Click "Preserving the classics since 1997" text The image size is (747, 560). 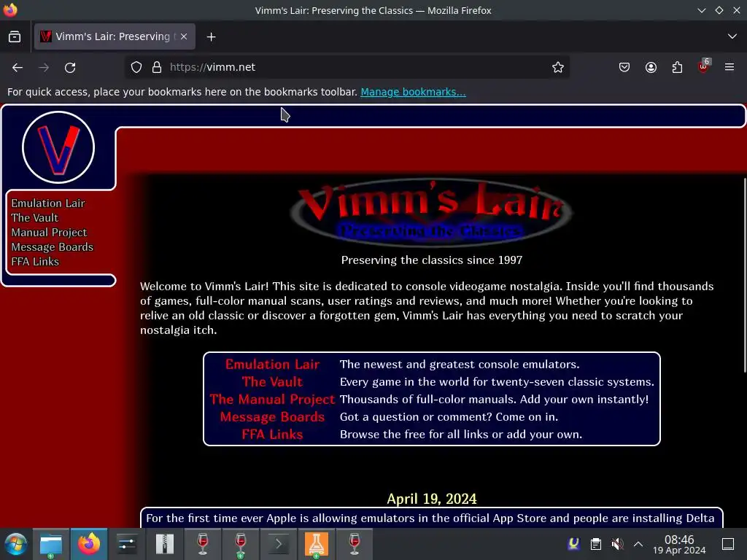432,260
